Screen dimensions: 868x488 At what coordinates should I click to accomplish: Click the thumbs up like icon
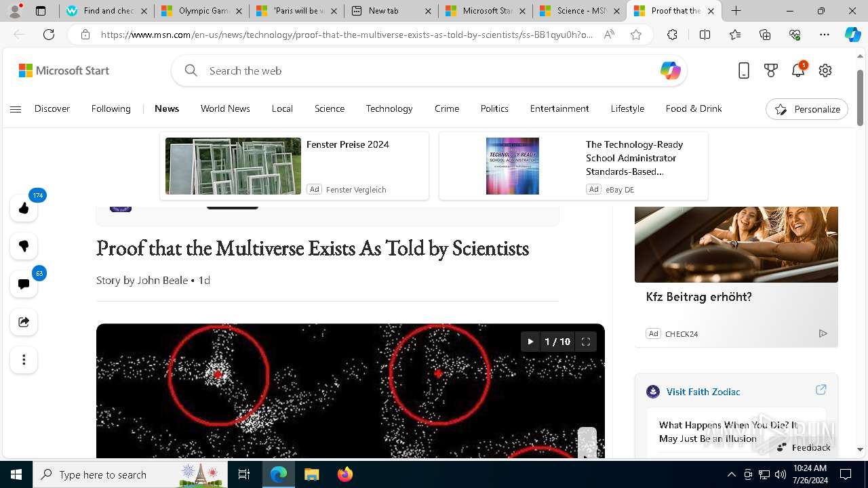click(24, 208)
